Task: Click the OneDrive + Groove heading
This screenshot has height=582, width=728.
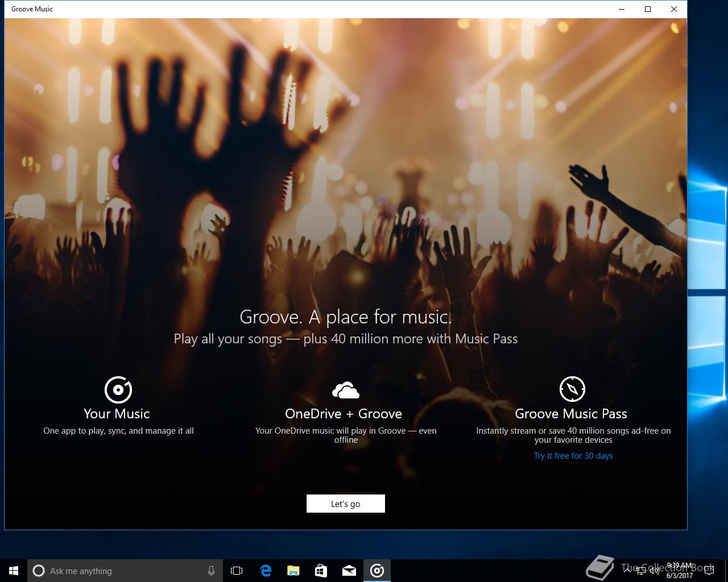Action: [344, 414]
